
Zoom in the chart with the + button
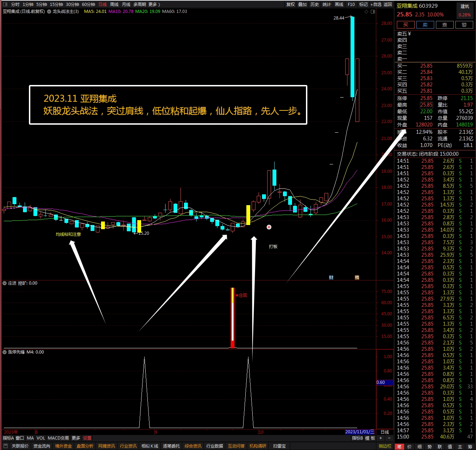[381, 438]
